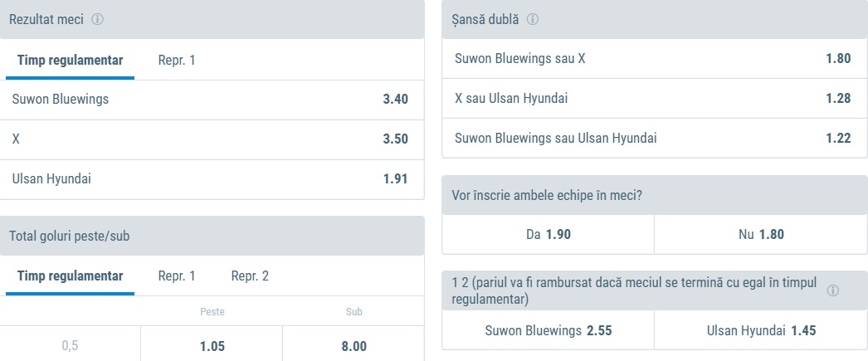
Task: Pick Suwon Bluewings sau Ulsan Hyundai 1.22
Action: pos(653,139)
